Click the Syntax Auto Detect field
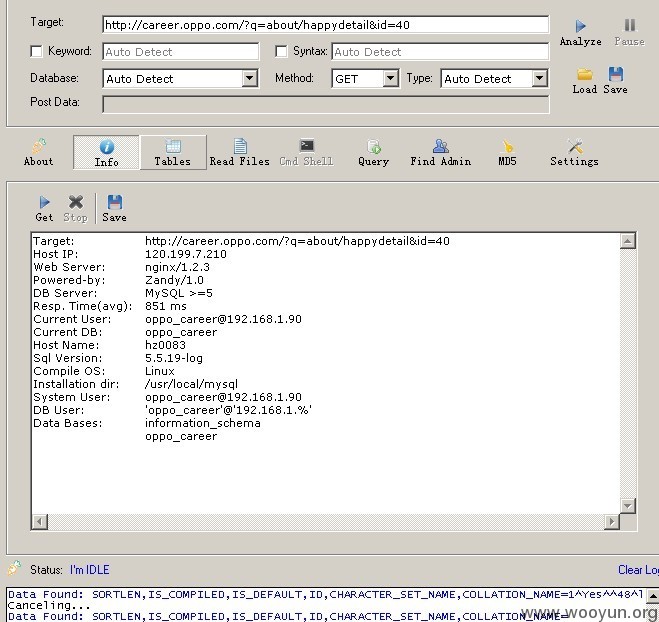Viewport: 659px width, 622px height. 440,52
